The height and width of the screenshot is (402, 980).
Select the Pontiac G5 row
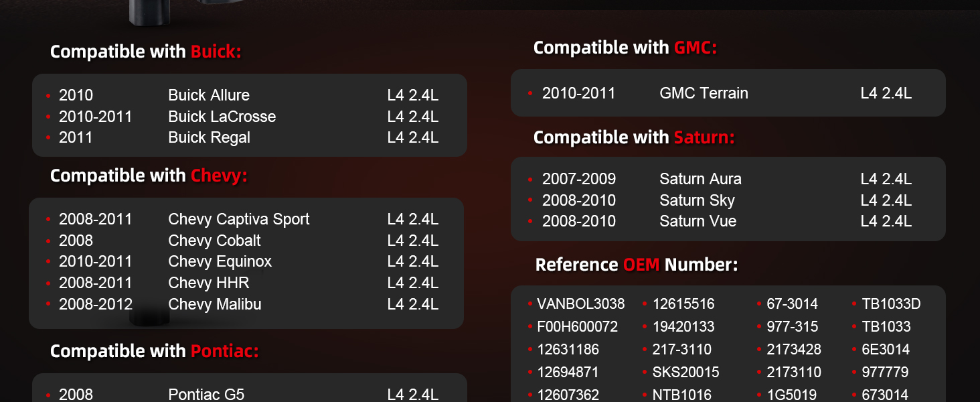click(x=206, y=395)
